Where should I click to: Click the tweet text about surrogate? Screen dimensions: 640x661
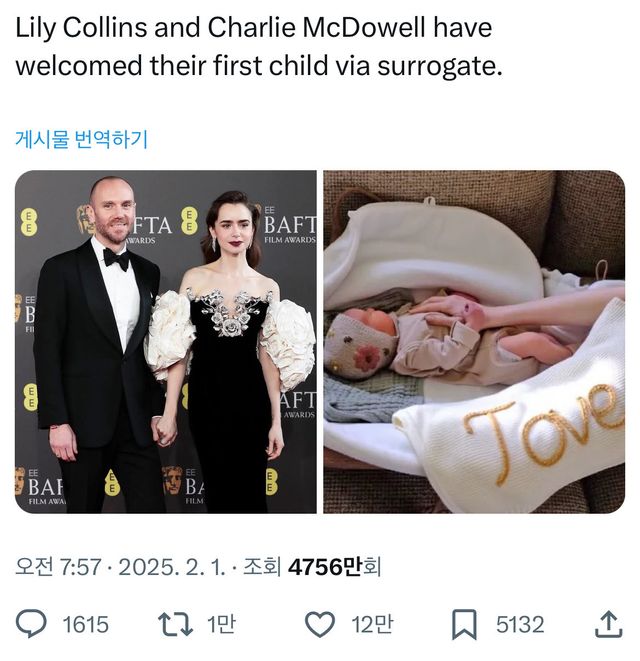(254, 47)
